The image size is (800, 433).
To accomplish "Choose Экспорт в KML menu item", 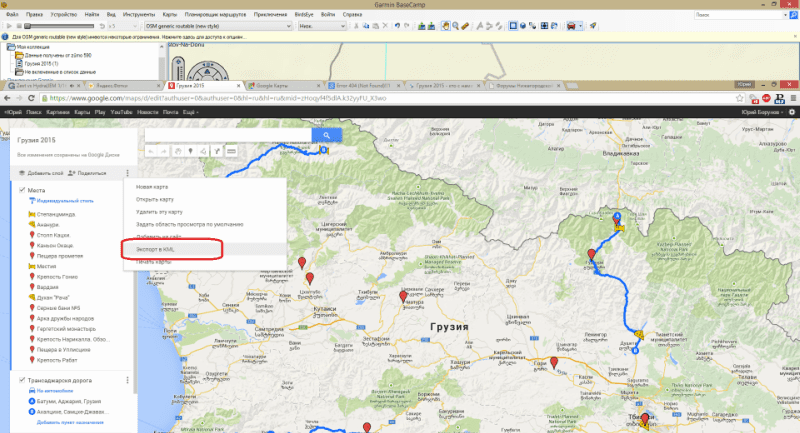I will click(204, 249).
